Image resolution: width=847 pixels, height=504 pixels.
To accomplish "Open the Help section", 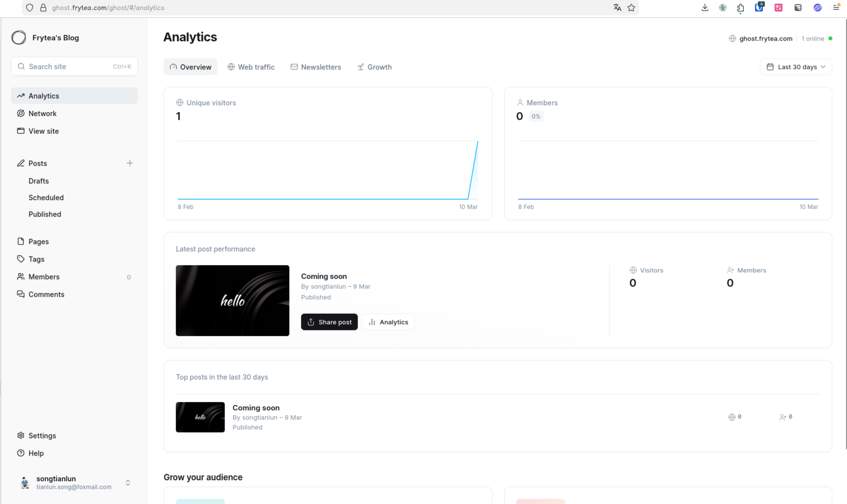I will pos(36,453).
